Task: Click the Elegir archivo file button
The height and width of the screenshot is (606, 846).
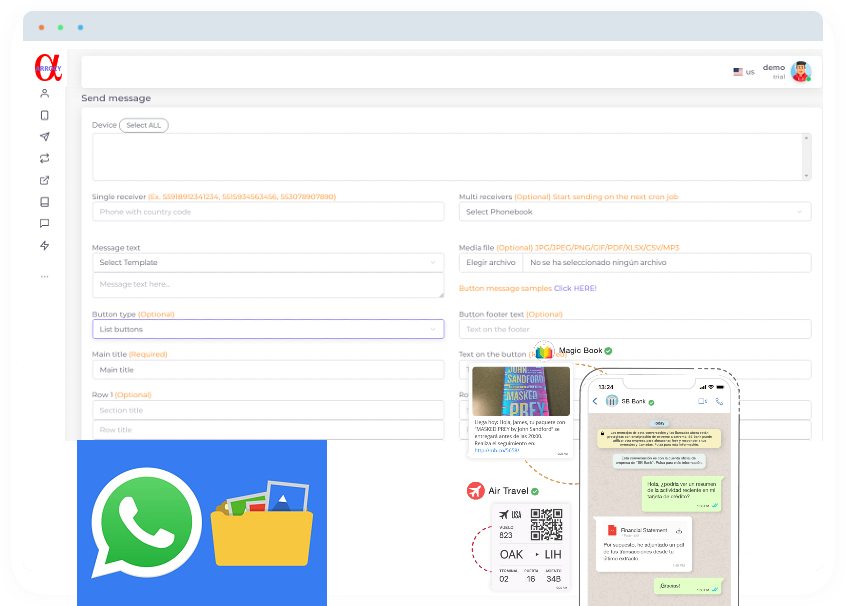Action: [490, 262]
